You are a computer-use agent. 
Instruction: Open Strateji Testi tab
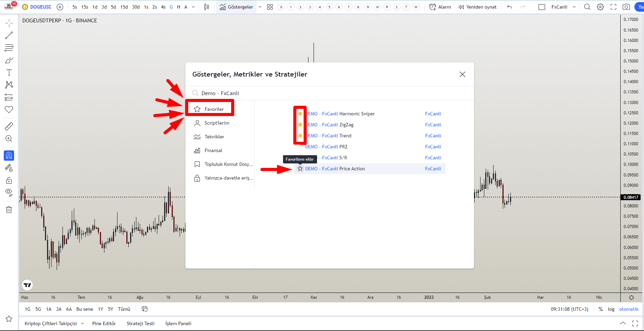[140, 323]
